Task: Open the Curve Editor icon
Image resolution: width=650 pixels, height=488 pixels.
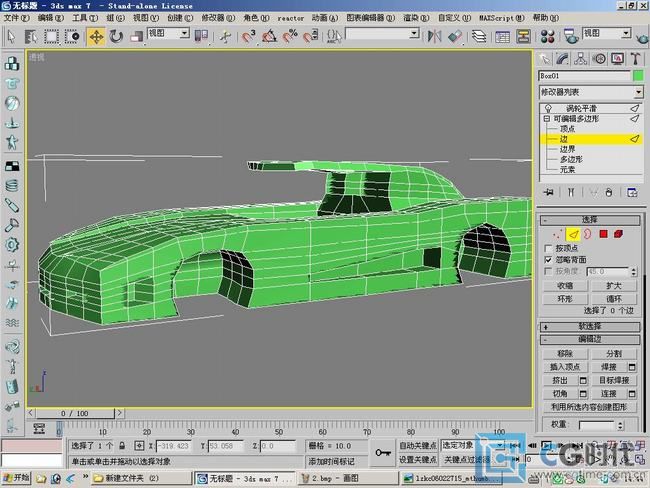Action: [x=502, y=36]
